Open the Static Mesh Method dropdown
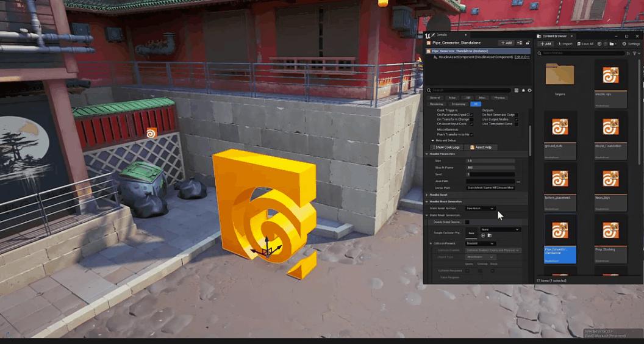 click(x=480, y=209)
